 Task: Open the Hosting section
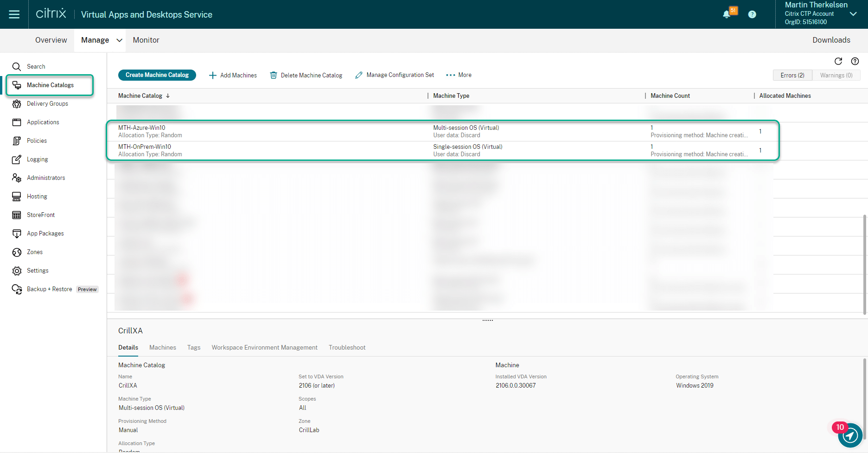[x=37, y=197]
